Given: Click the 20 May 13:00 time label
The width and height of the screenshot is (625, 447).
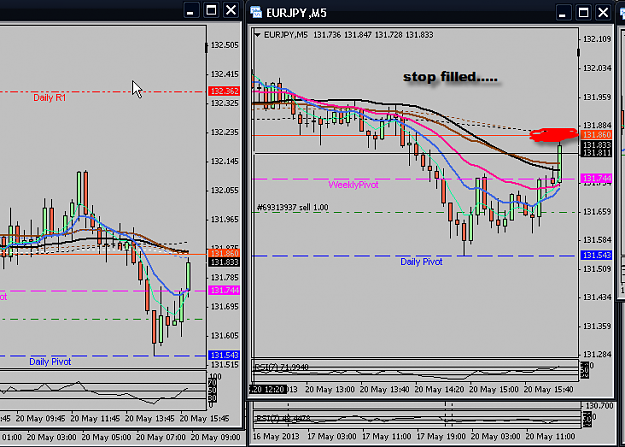Looking at the screenshot, I should [x=330, y=389].
